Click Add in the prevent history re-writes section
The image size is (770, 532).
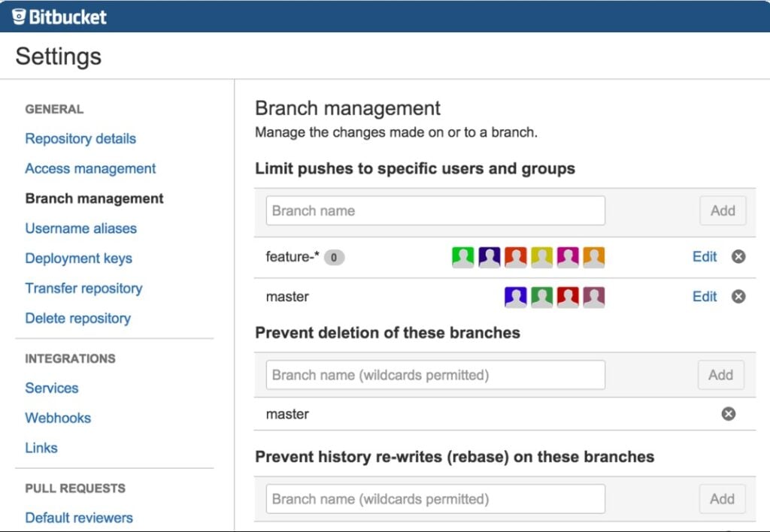tap(723, 499)
